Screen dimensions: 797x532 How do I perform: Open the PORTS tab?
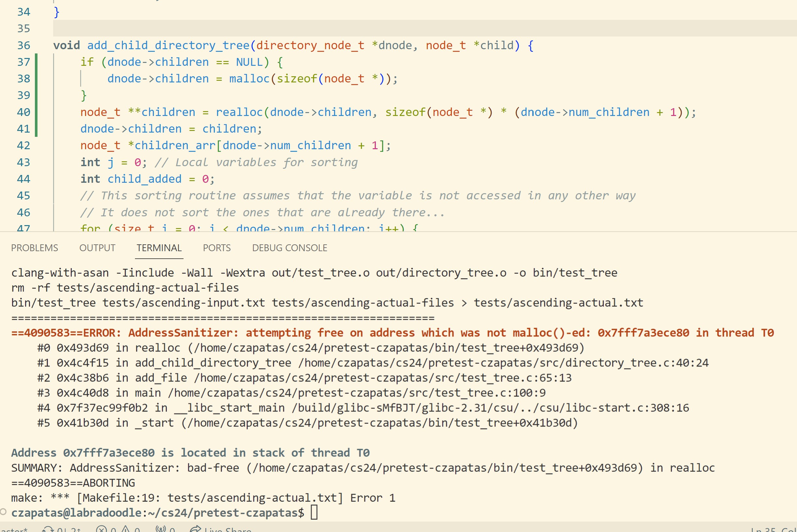216,248
